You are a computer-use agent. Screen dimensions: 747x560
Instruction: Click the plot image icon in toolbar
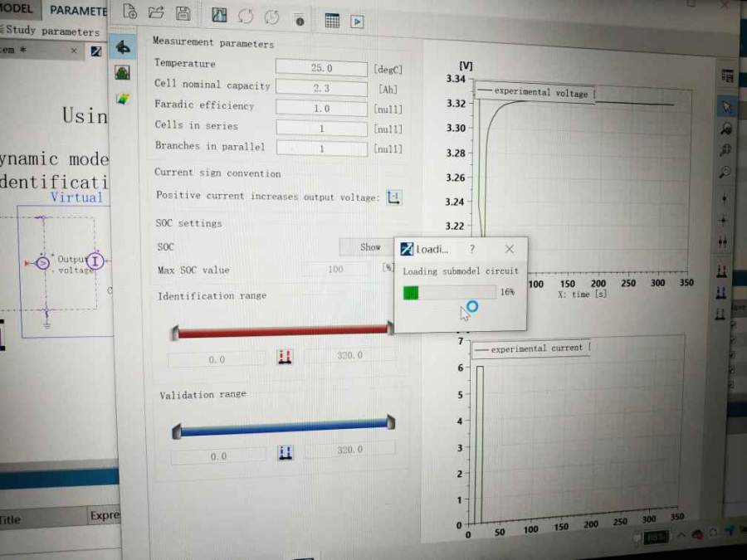[219, 15]
